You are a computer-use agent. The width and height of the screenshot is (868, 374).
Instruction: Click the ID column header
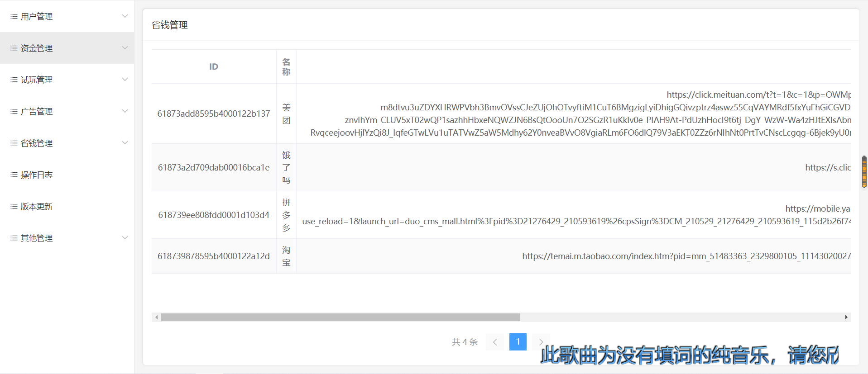coord(214,67)
